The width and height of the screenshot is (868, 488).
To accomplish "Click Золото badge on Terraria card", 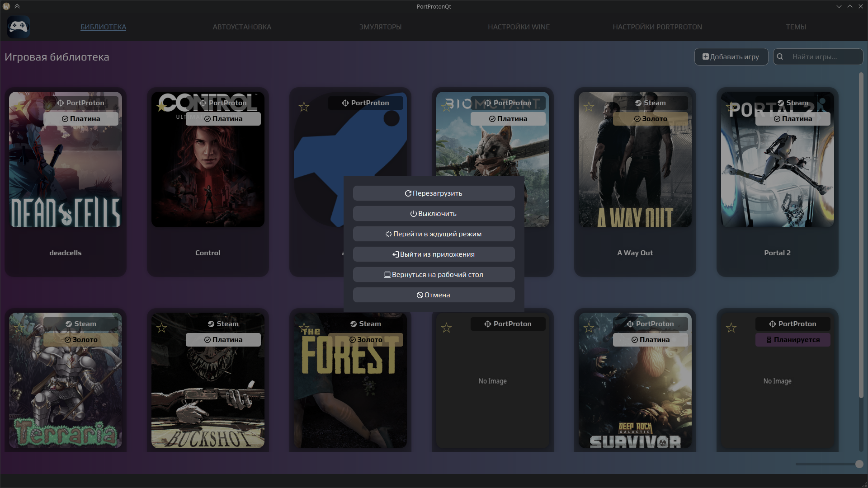I will (x=81, y=340).
